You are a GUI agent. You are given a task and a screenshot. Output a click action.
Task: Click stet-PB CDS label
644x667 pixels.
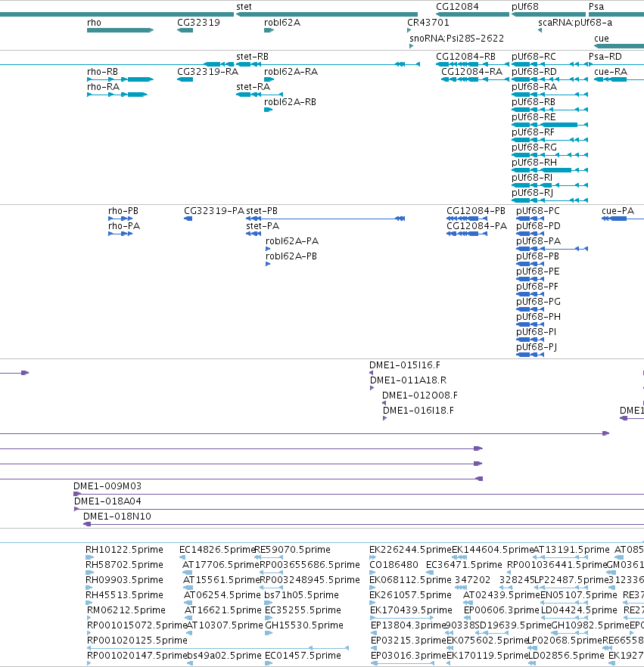point(262,211)
